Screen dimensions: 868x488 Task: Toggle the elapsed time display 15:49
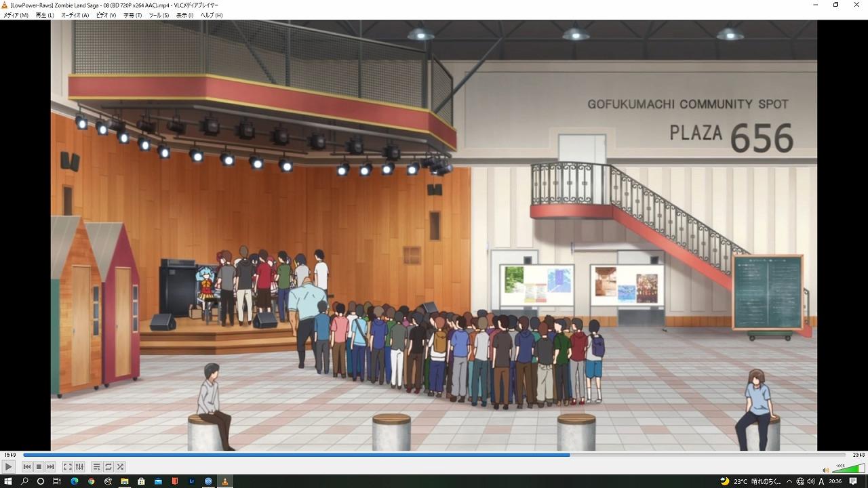click(x=9, y=455)
